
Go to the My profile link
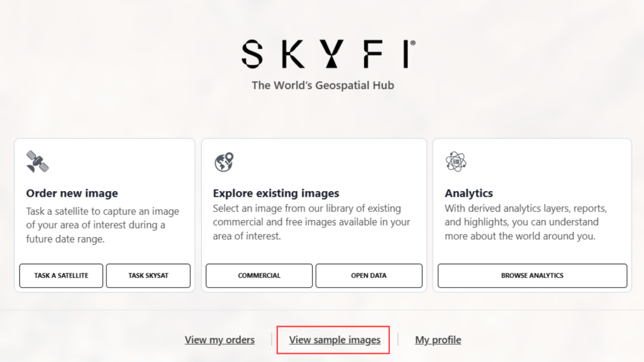tap(438, 340)
